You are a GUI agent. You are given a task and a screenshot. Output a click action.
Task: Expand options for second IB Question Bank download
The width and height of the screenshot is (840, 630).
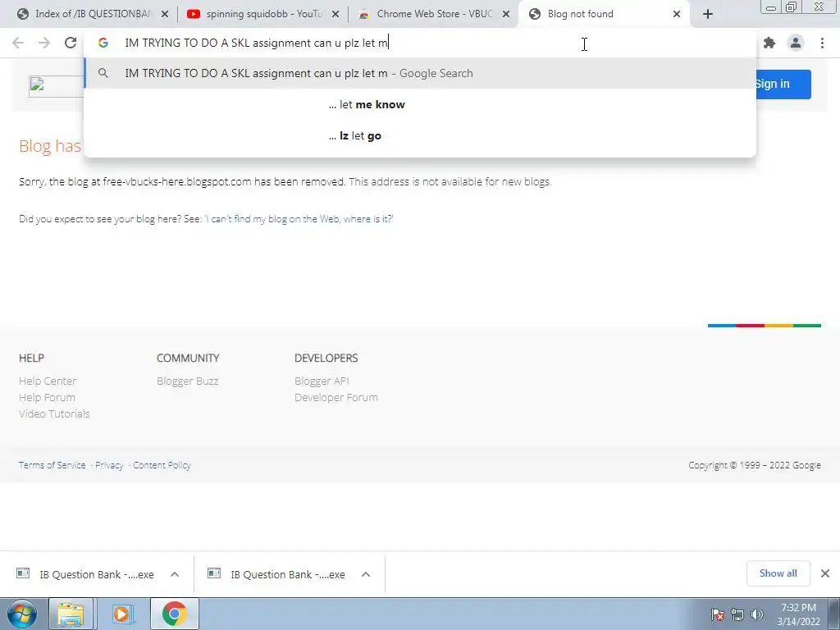(x=366, y=574)
